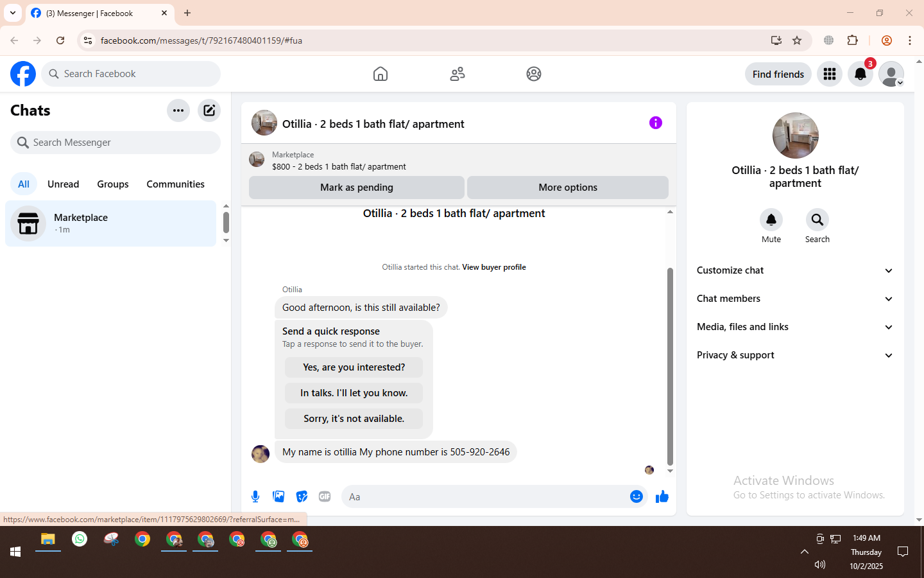The width and height of the screenshot is (924, 578).
Task: Open a new browser tab
Action: coord(187,13)
